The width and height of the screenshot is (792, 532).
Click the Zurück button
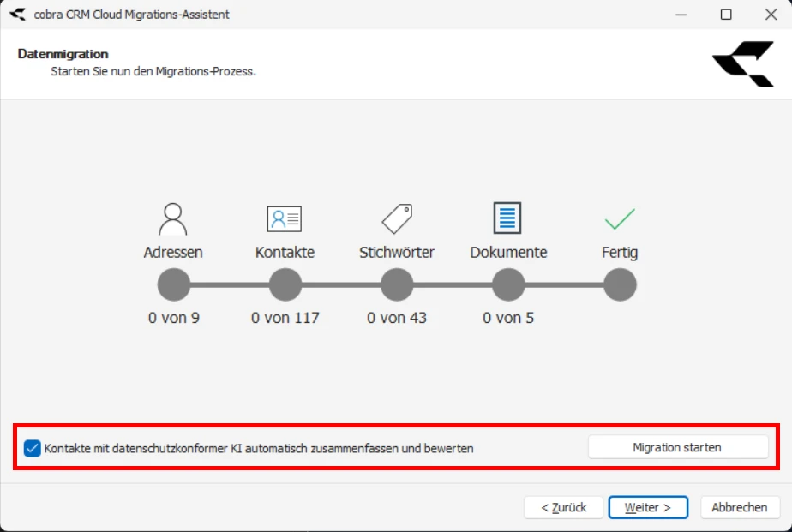(x=561, y=507)
